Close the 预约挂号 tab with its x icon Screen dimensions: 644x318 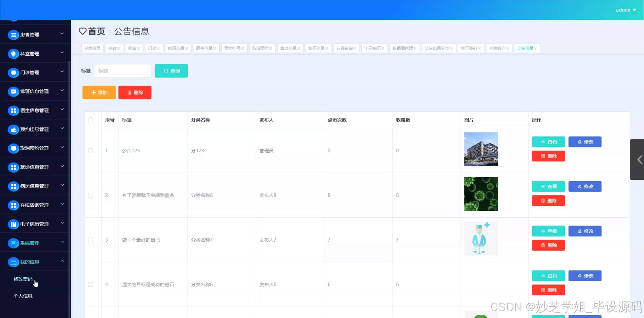click(x=243, y=48)
